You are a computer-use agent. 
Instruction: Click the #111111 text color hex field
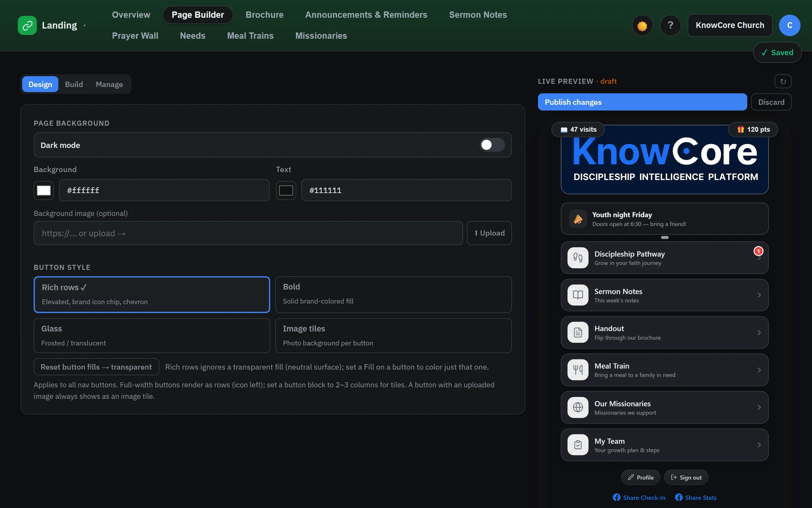[x=406, y=190]
